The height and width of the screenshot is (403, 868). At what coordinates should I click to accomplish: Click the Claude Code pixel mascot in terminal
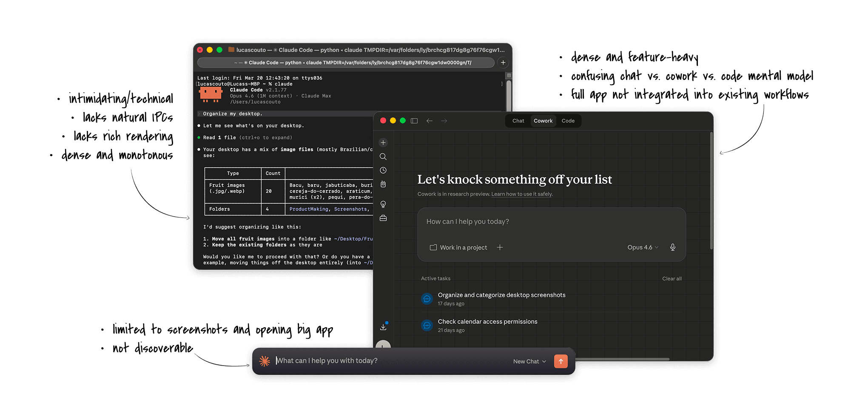point(211,94)
